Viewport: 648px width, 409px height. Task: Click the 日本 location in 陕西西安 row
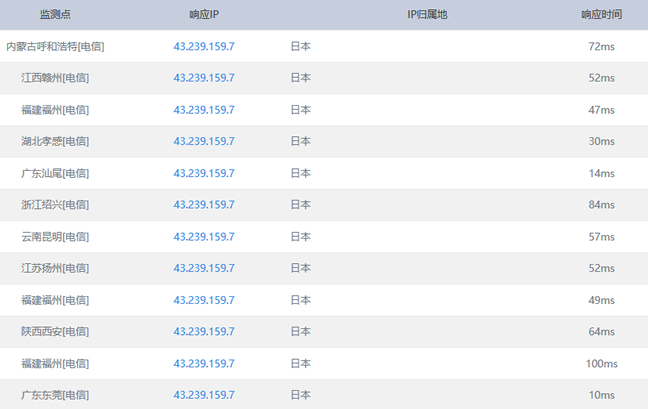300,331
